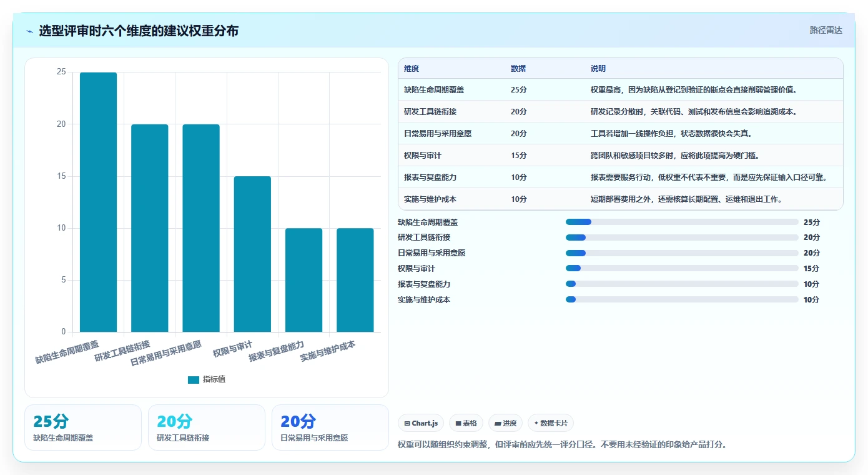Click the 25分 缺陷生命周期覆盖 data card
868x475 pixels.
pos(83,427)
